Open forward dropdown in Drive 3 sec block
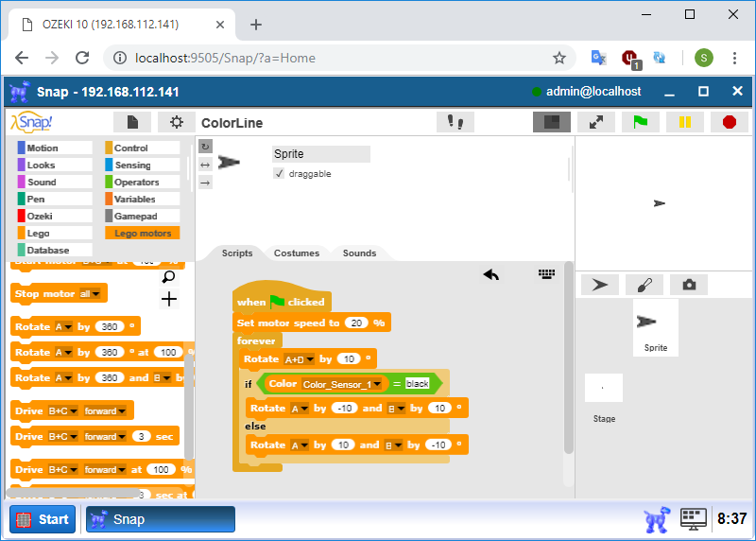 tap(105, 437)
